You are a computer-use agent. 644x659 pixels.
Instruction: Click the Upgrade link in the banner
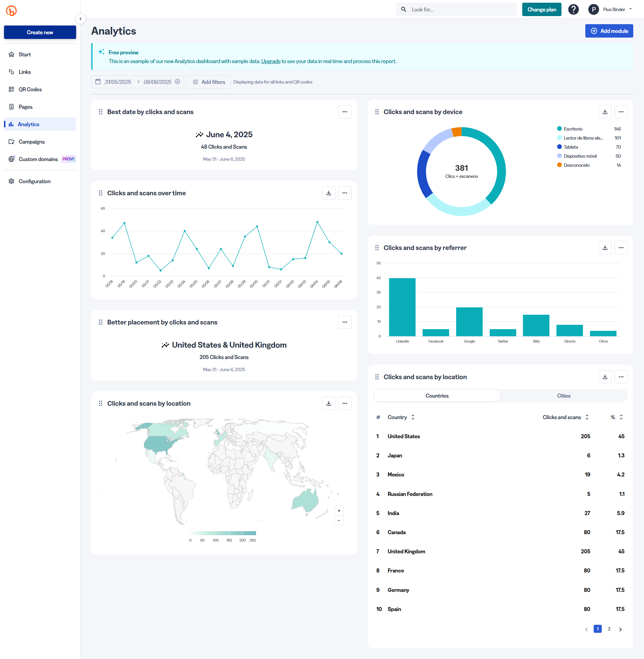pos(271,61)
